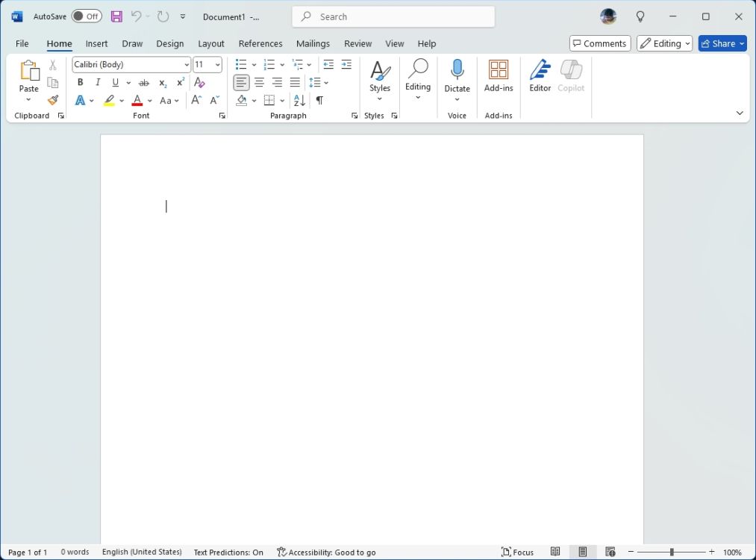
Task: Click the lightbulb Coming Soon icon
Action: [640, 17]
